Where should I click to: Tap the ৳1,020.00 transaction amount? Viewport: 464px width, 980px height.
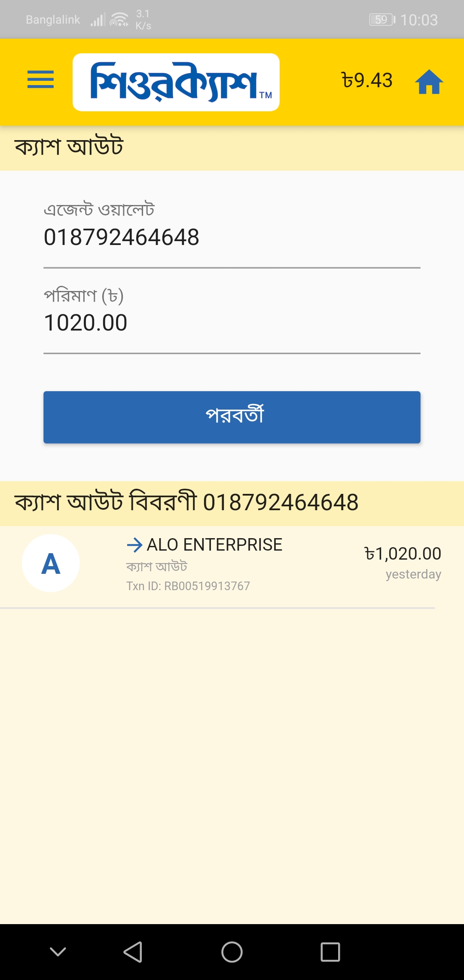403,554
